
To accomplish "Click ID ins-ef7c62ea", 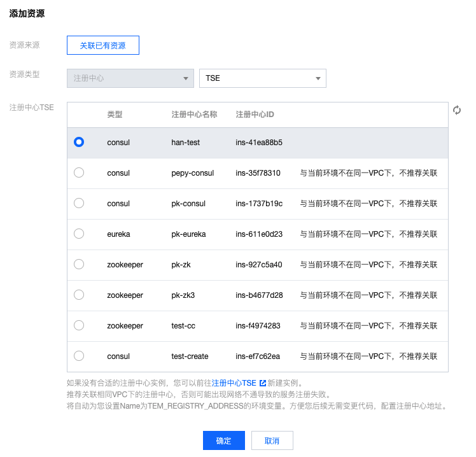I will point(258,356).
